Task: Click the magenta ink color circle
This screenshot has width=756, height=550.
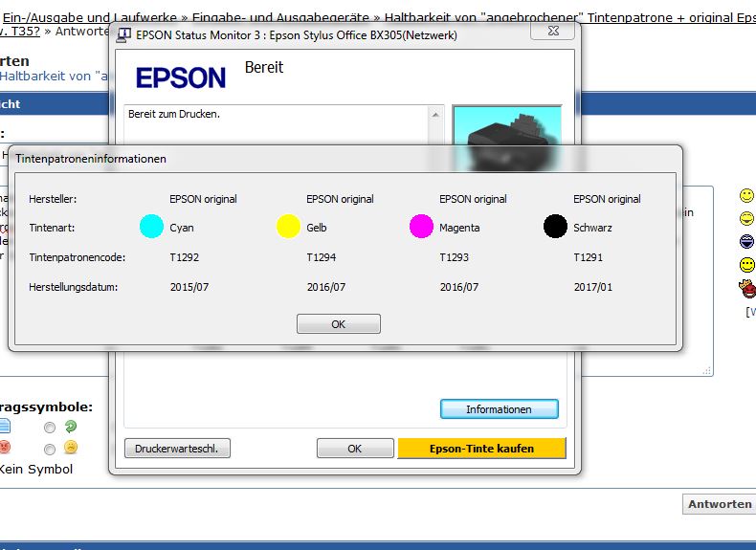Action: pos(421,227)
